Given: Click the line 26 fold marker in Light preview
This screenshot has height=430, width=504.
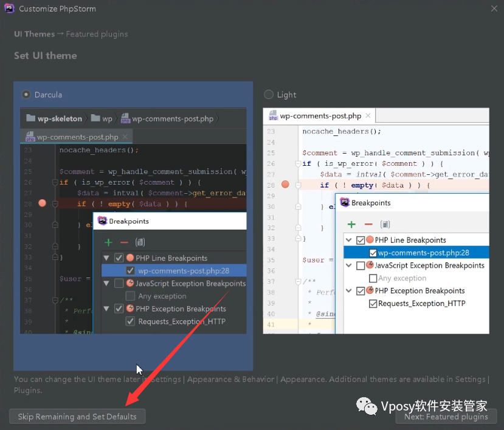Looking at the screenshot, I should click(x=298, y=164).
